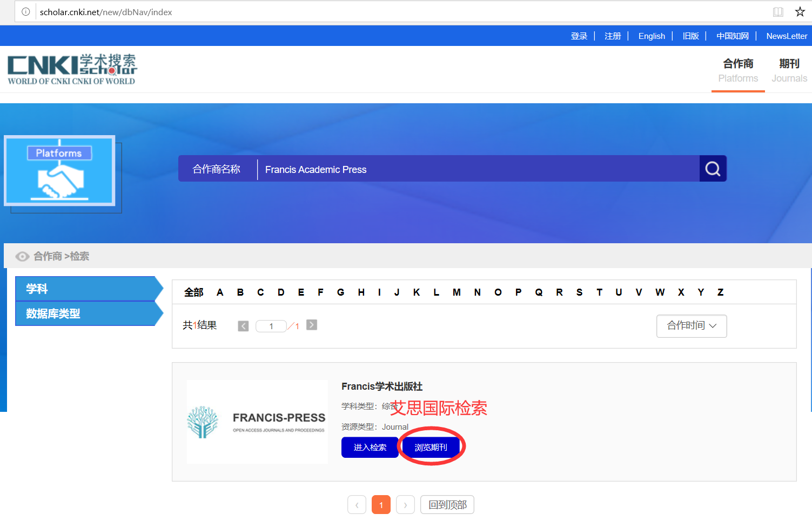Screen dimensions: 812x527
Task: Filter partners by letter P
Action: coord(518,292)
